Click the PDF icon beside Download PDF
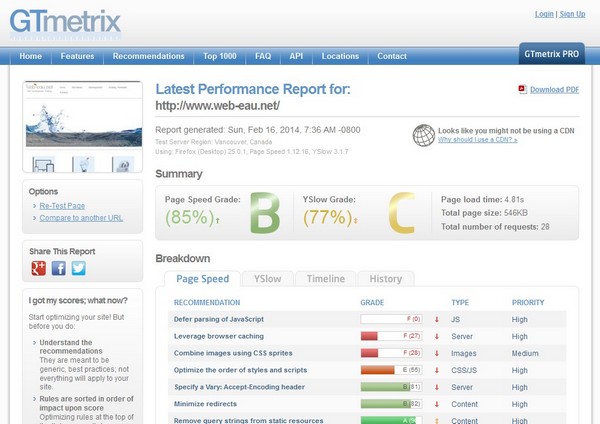The image size is (600, 424). click(x=522, y=89)
